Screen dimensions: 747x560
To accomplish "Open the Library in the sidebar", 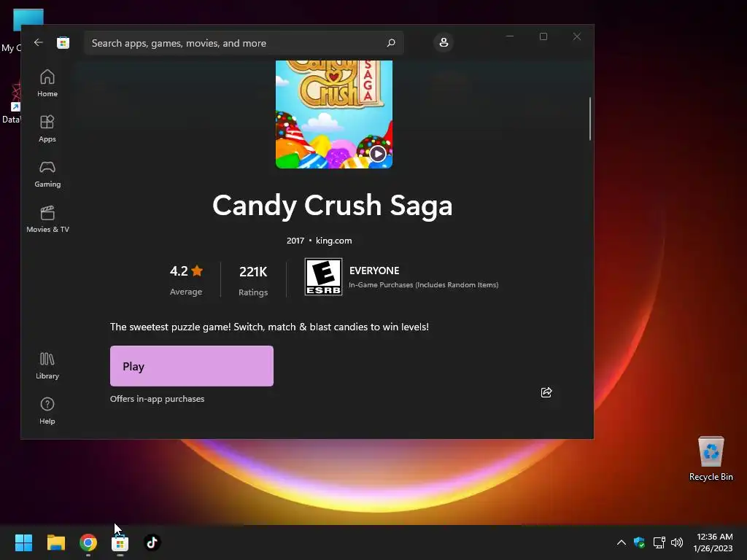I will click(47, 366).
